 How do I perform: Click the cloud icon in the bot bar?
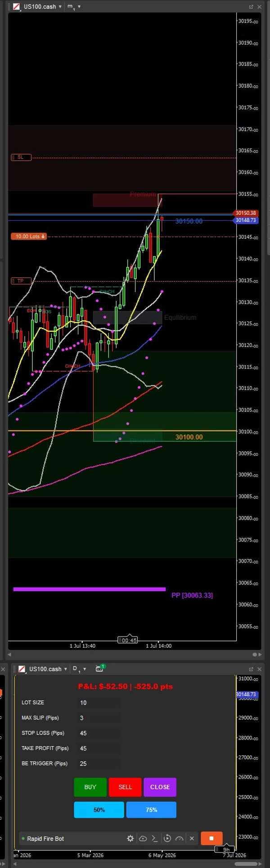[143, 838]
